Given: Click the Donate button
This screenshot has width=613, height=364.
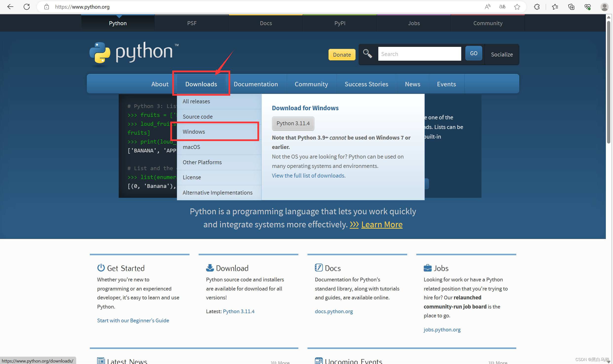Looking at the screenshot, I should tap(342, 55).
